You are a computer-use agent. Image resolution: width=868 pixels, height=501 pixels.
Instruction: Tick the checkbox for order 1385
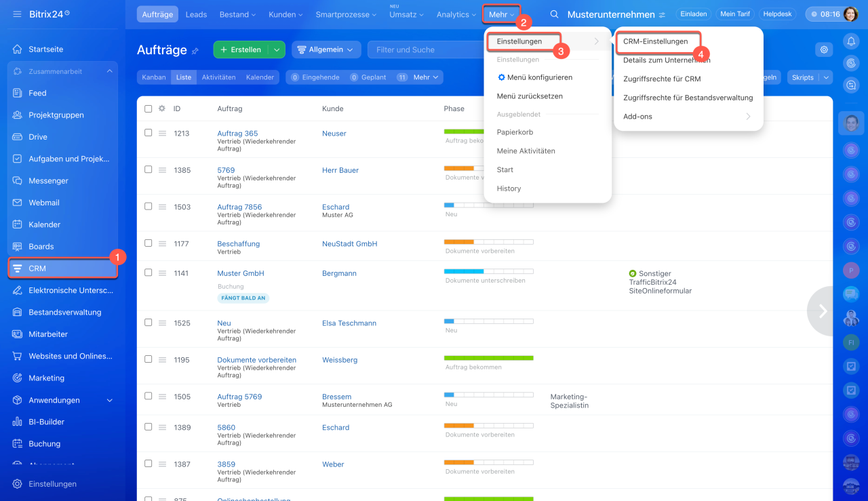click(149, 169)
